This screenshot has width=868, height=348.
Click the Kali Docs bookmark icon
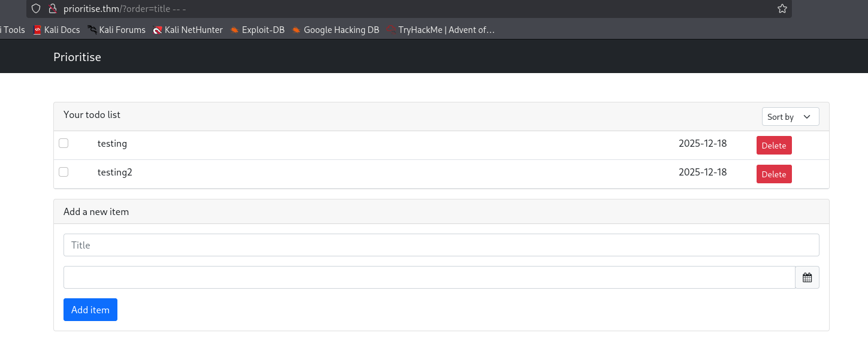37,29
